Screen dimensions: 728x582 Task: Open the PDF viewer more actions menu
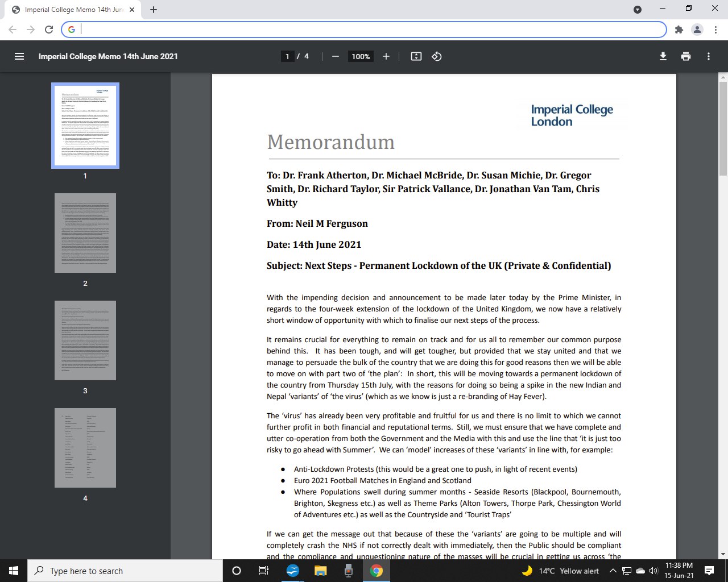coord(709,56)
